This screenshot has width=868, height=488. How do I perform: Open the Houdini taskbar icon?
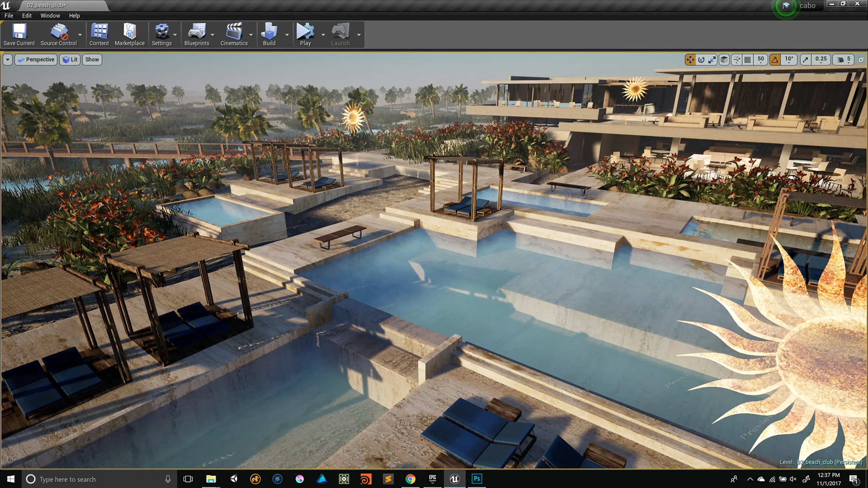[x=366, y=479]
